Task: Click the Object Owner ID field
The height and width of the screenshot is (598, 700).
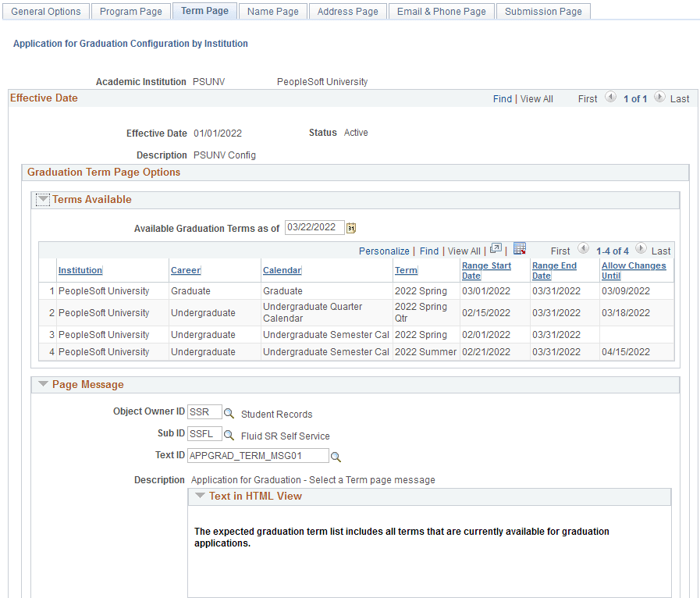Action: 204,411
